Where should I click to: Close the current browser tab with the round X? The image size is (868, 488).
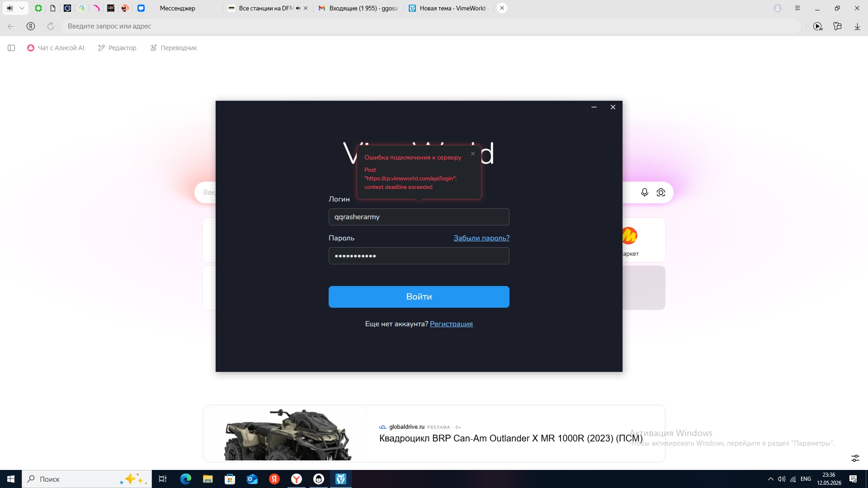tap(502, 8)
